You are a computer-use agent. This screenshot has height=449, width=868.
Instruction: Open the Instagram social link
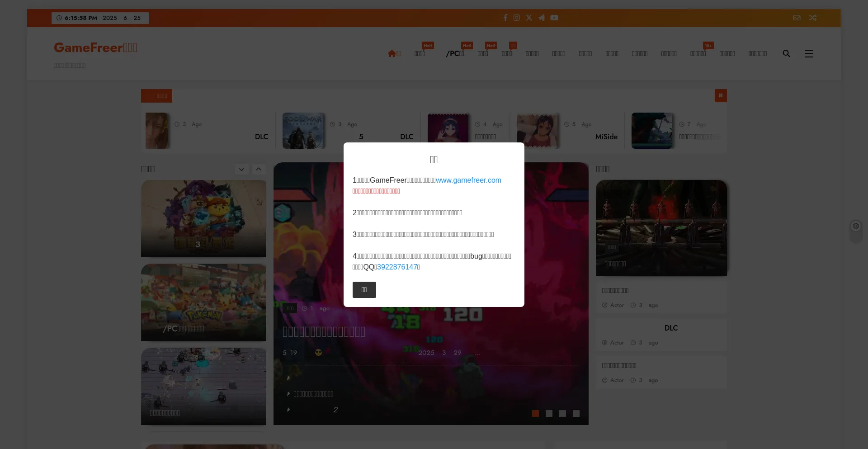[516, 18]
